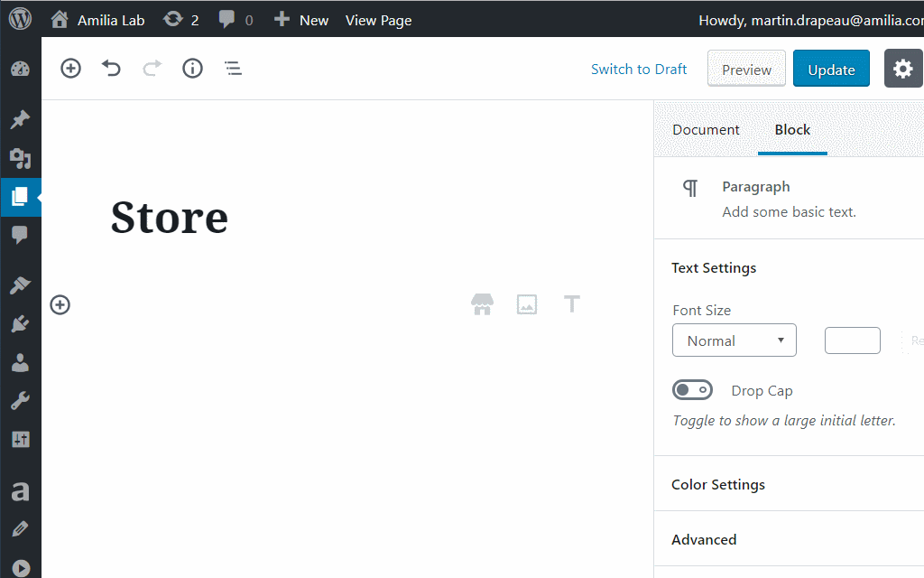Open pending updates icon showing 2
The image size is (924, 578).
180,20
